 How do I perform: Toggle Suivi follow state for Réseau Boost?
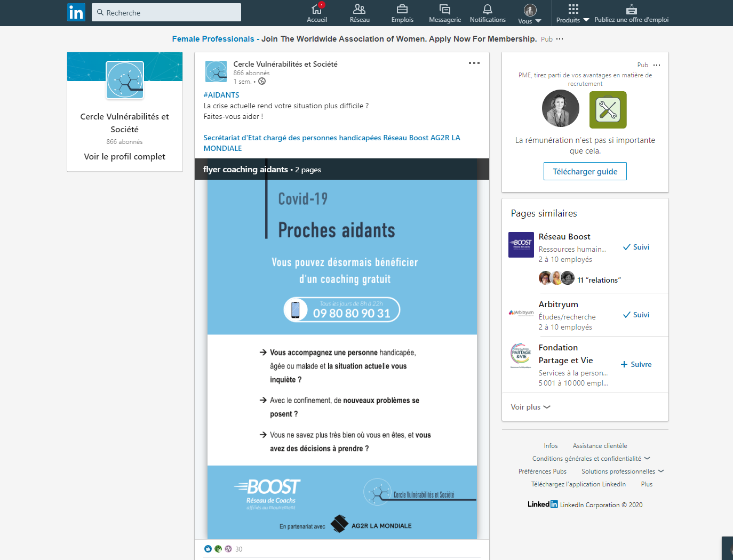636,247
